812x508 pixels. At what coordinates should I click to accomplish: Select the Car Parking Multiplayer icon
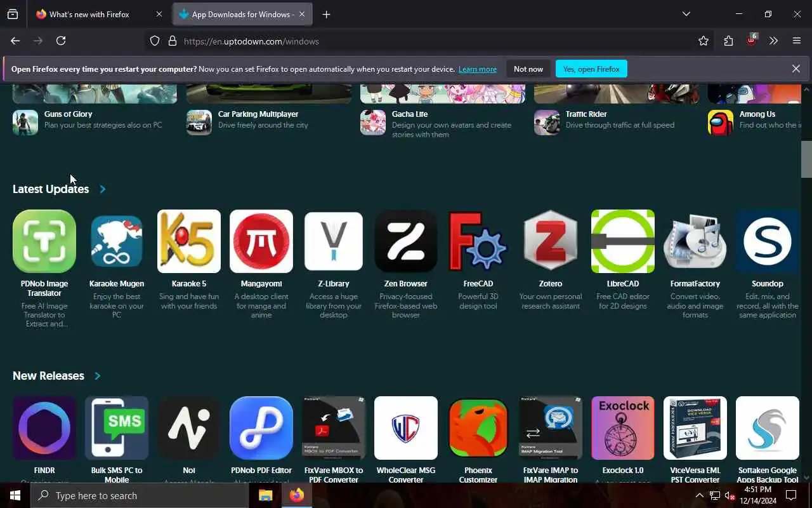point(199,123)
